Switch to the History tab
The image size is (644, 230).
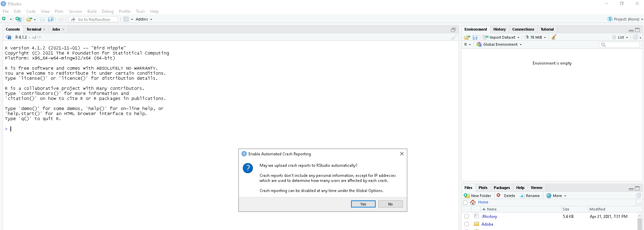coord(499,29)
